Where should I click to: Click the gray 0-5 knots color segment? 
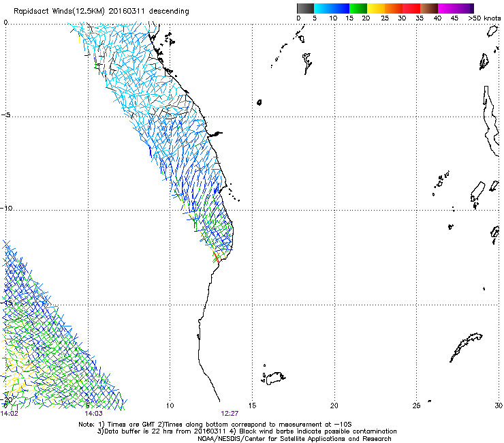pyautogui.click(x=305, y=8)
